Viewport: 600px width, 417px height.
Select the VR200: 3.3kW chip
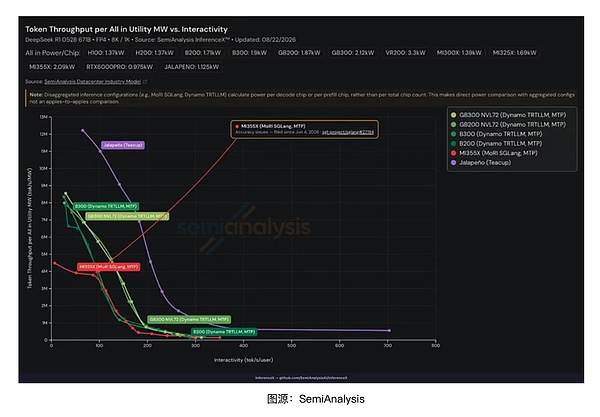click(x=405, y=53)
